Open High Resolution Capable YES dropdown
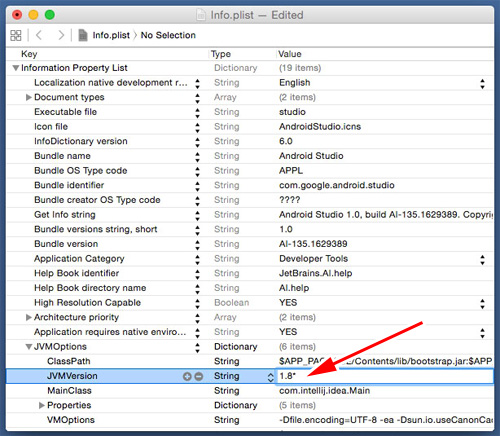This screenshot has width=500, height=436. pyautogui.click(x=482, y=303)
